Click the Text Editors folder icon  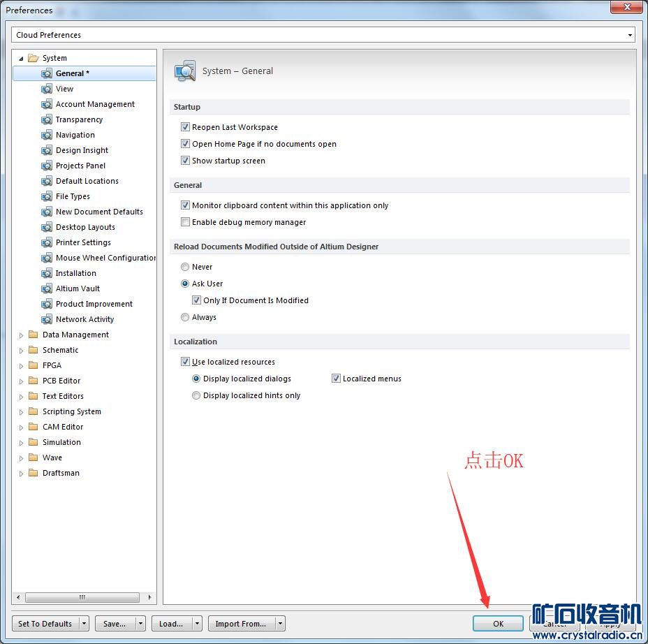pyautogui.click(x=33, y=396)
